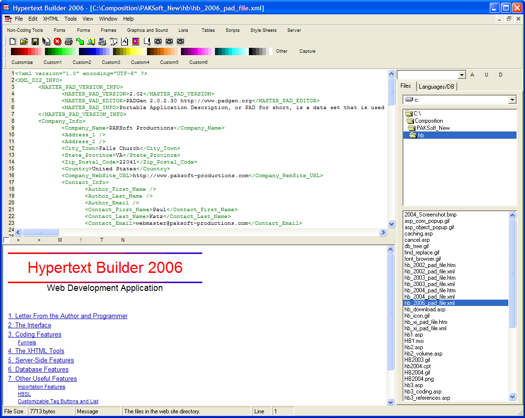The width and height of the screenshot is (525, 418).
Task: Click the application icon left of File menu
Action: 8,19
